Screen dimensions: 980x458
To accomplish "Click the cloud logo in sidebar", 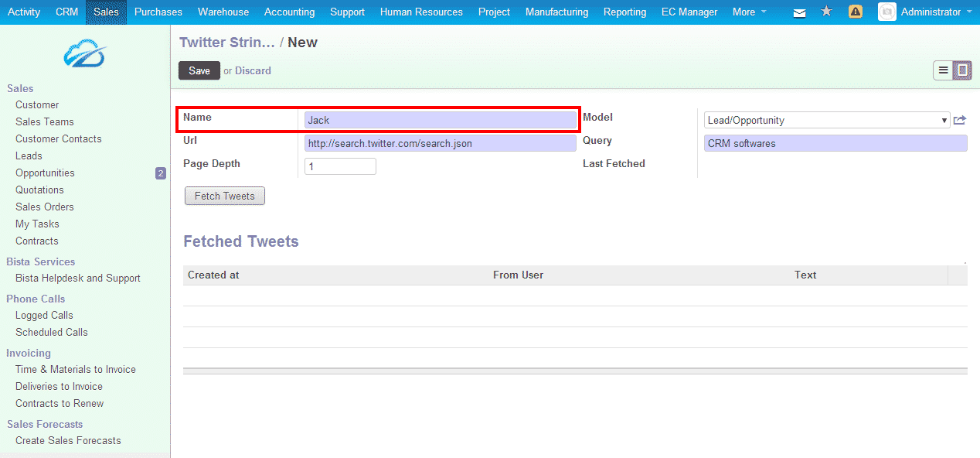I will click(84, 53).
